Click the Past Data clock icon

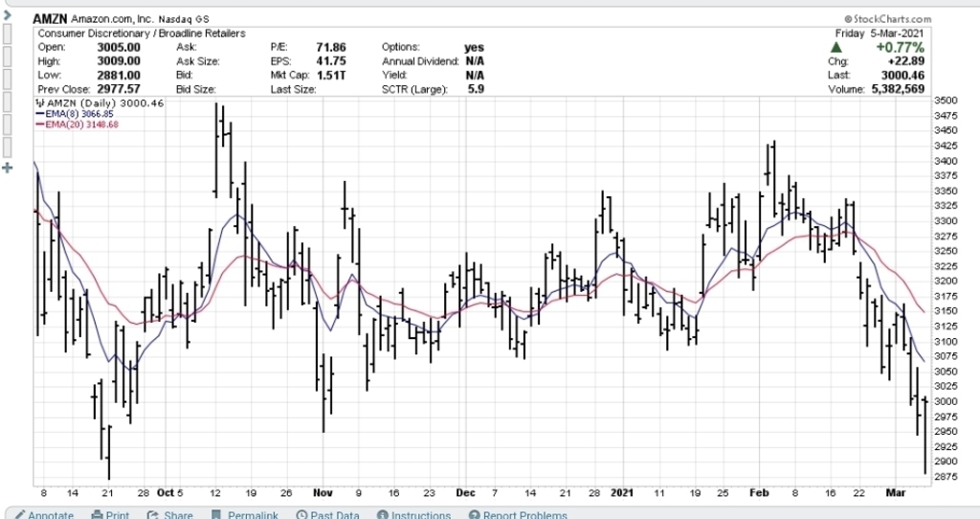click(301, 514)
